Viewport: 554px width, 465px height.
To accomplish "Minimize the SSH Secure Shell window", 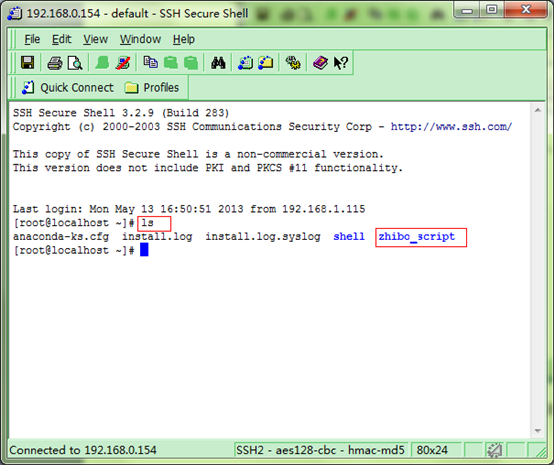I will [467, 10].
